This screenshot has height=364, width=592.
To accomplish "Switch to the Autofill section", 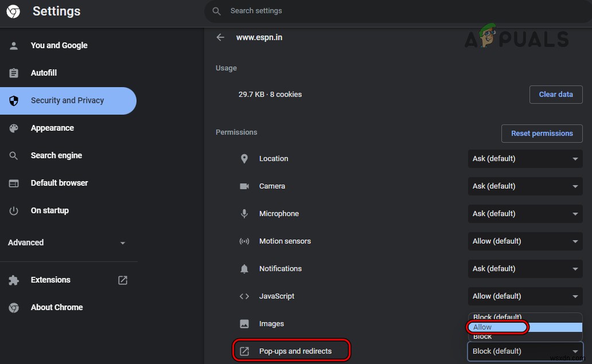I will pyautogui.click(x=44, y=73).
